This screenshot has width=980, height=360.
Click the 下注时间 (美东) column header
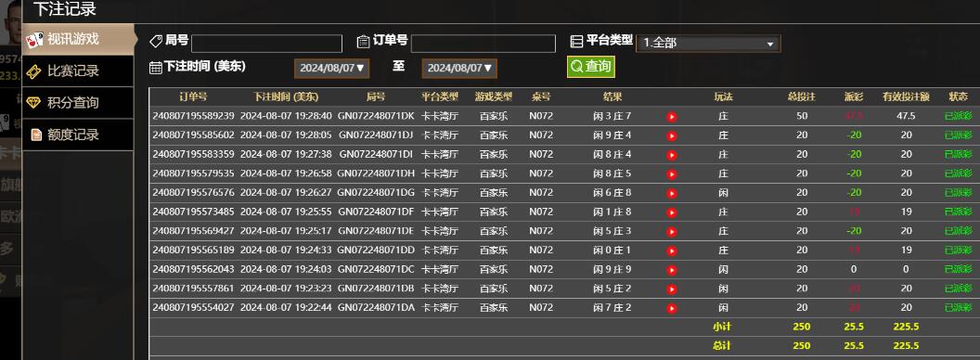pos(286,96)
